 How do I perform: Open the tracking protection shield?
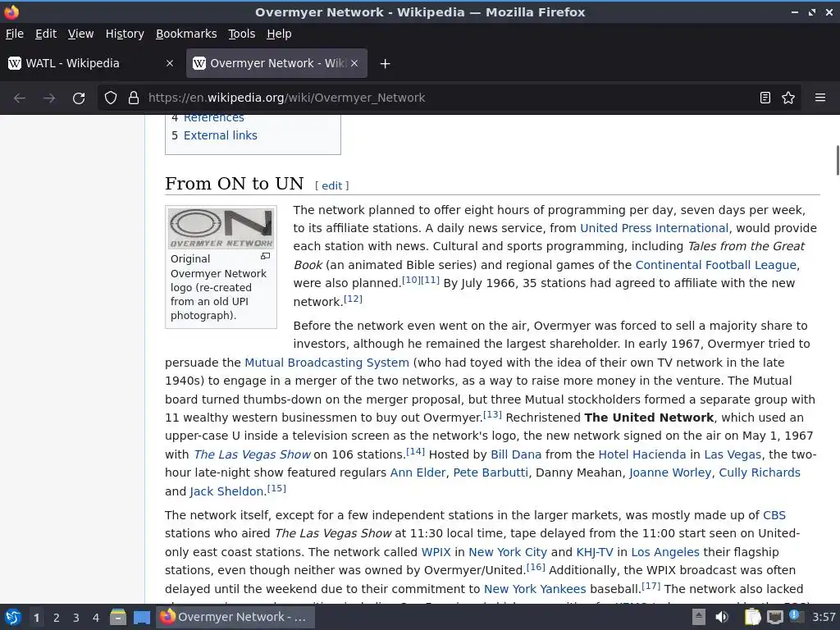click(111, 98)
